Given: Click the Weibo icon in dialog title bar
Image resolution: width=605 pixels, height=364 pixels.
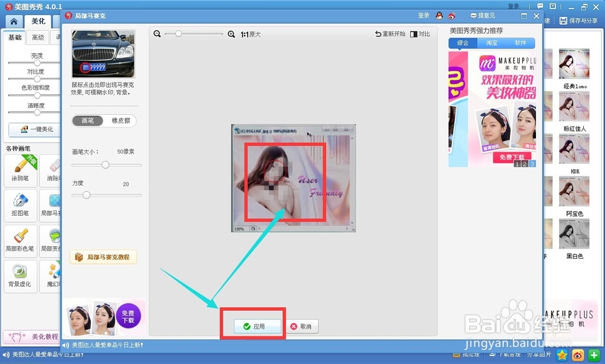Looking at the screenshot, I should click(451, 16).
